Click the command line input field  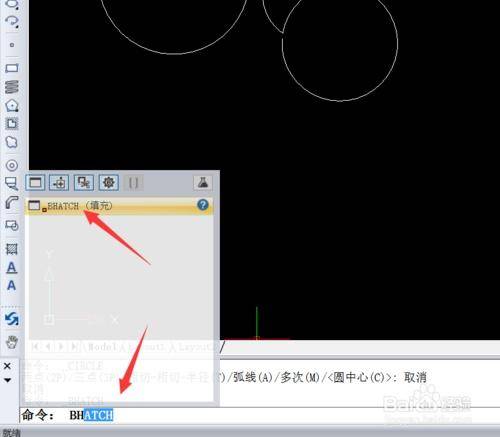point(260,415)
